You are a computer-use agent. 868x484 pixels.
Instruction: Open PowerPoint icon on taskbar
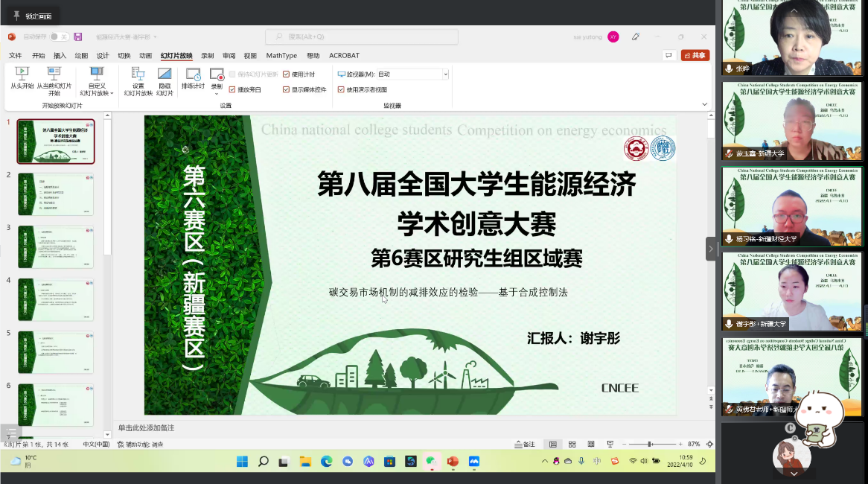[x=453, y=462]
